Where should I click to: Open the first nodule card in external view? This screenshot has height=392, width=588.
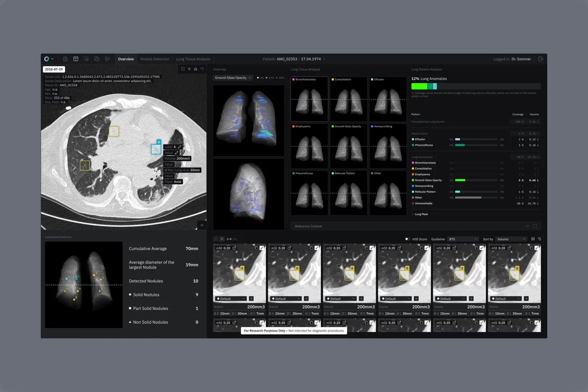point(234,248)
